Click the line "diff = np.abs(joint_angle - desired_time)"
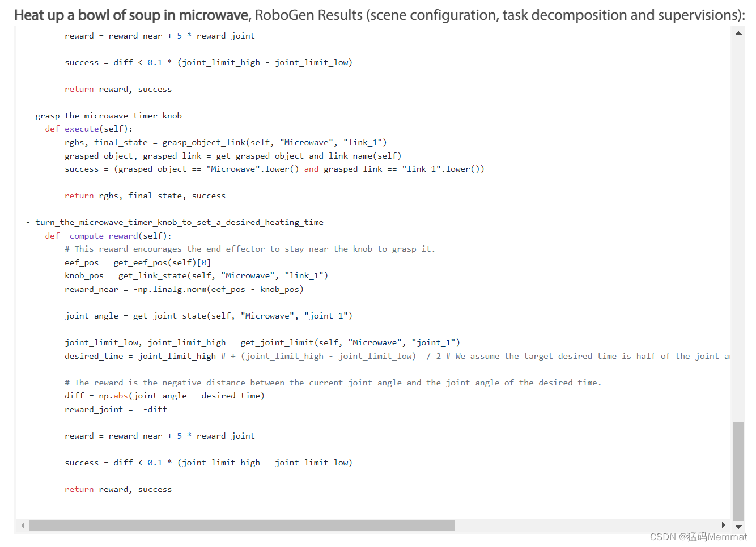 (164, 396)
